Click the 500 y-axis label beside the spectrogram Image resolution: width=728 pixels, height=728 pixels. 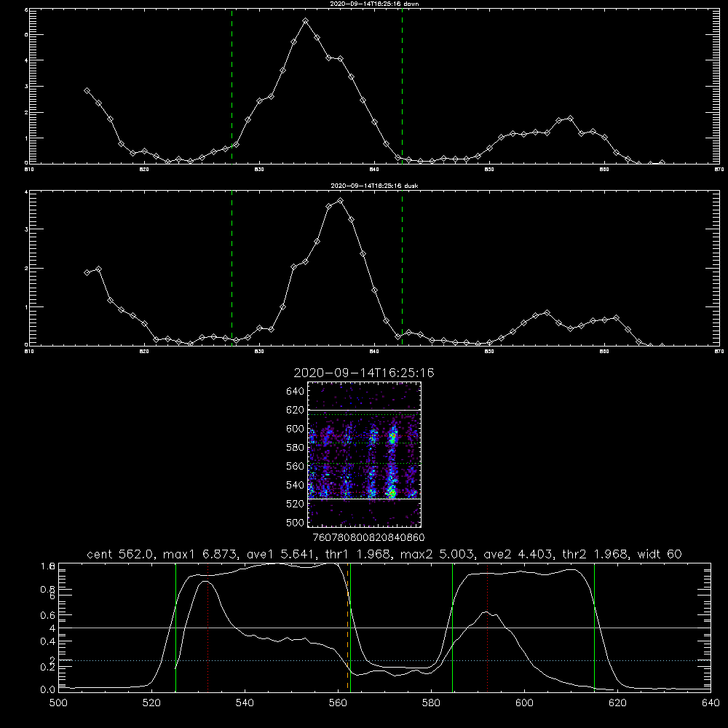296,523
